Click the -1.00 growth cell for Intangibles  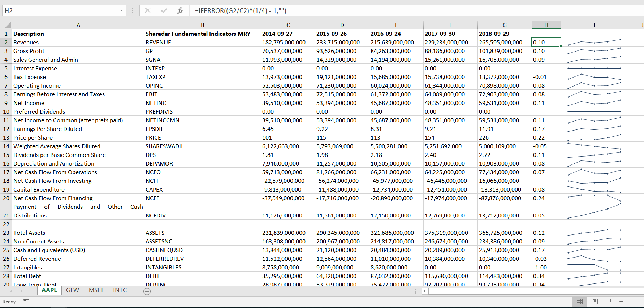(x=546, y=267)
